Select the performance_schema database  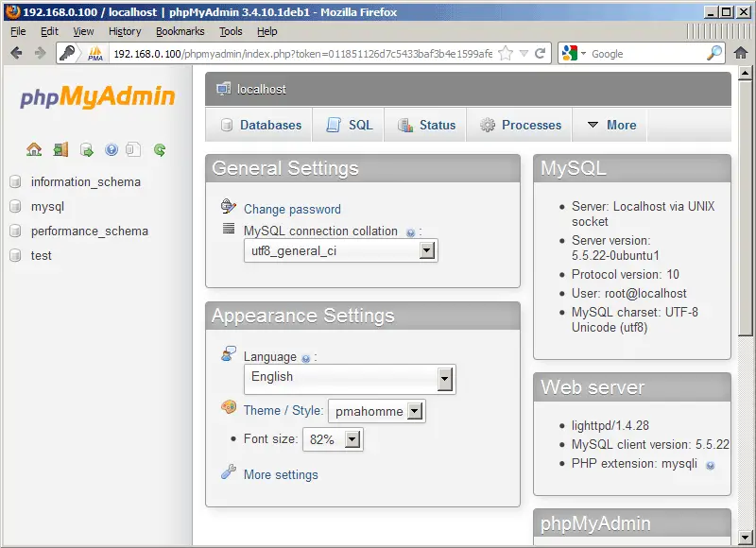pyautogui.click(x=90, y=231)
